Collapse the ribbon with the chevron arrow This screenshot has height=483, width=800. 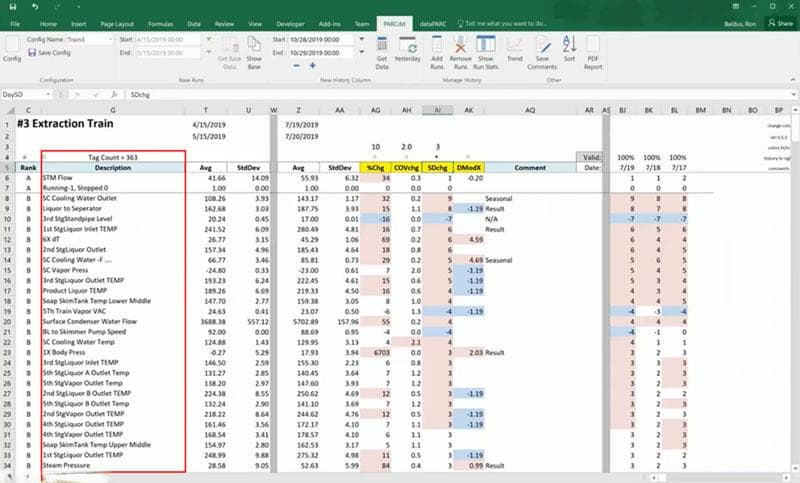click(x=793, y=80)
